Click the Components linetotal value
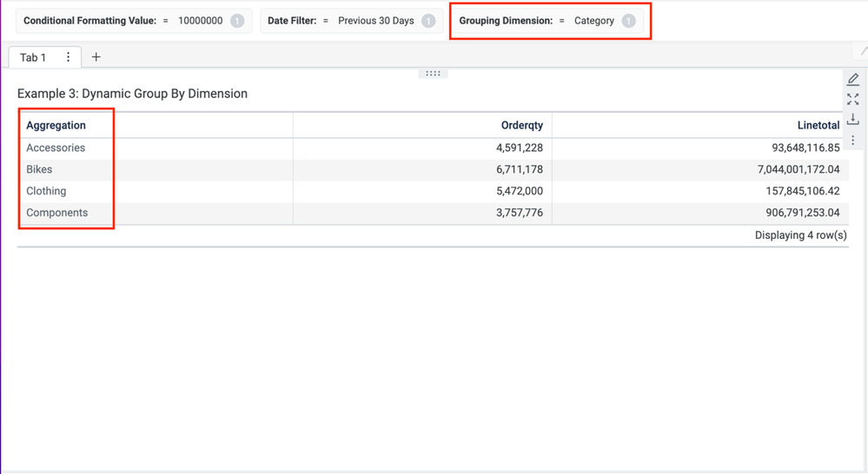 798,213
